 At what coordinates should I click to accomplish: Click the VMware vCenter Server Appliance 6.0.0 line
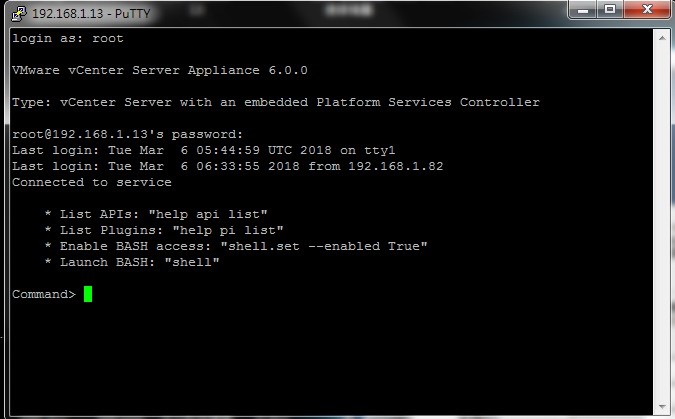point(160,70)
